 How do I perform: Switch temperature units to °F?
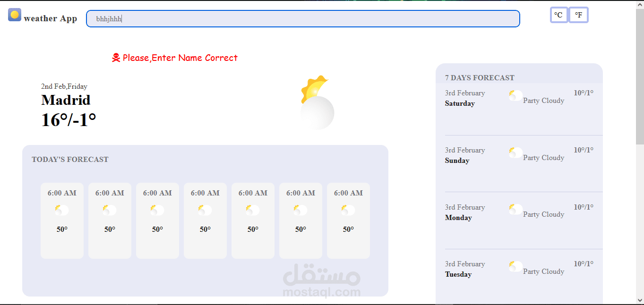(578, 15)
